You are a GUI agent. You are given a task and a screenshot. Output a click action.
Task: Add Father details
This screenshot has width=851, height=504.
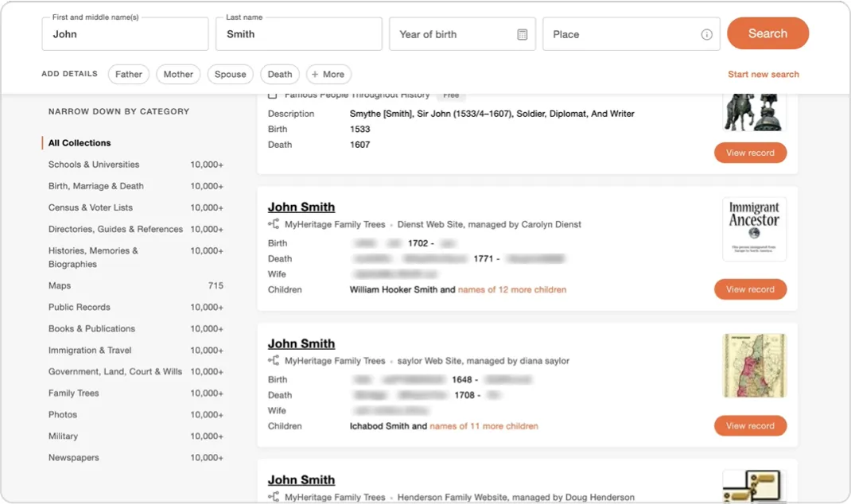[129, 74]
